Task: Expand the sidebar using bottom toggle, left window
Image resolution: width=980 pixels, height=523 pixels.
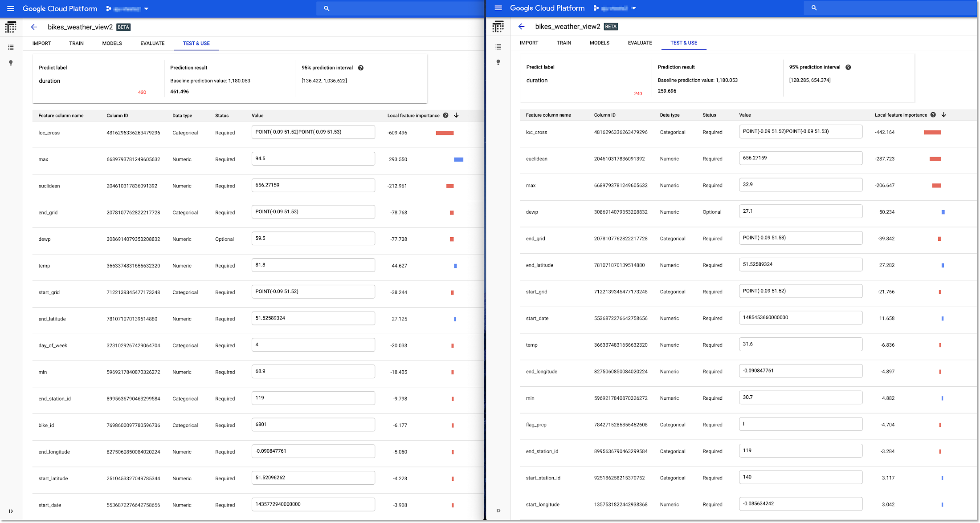Action: (11, 511)
